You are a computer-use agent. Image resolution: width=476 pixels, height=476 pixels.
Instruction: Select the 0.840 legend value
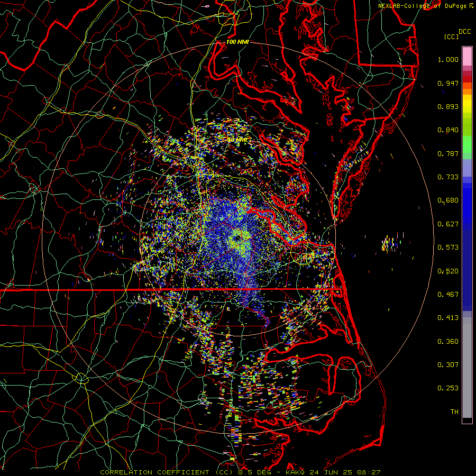(x=448, y=130)
